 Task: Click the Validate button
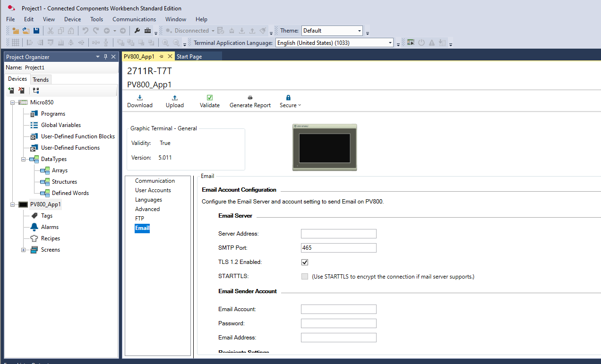[x=210, y=102]
